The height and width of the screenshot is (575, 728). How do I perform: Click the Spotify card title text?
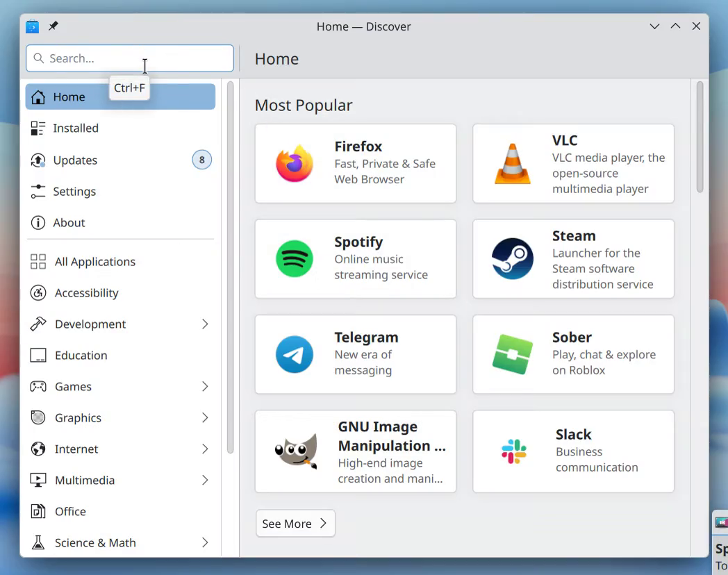point(358,242)
